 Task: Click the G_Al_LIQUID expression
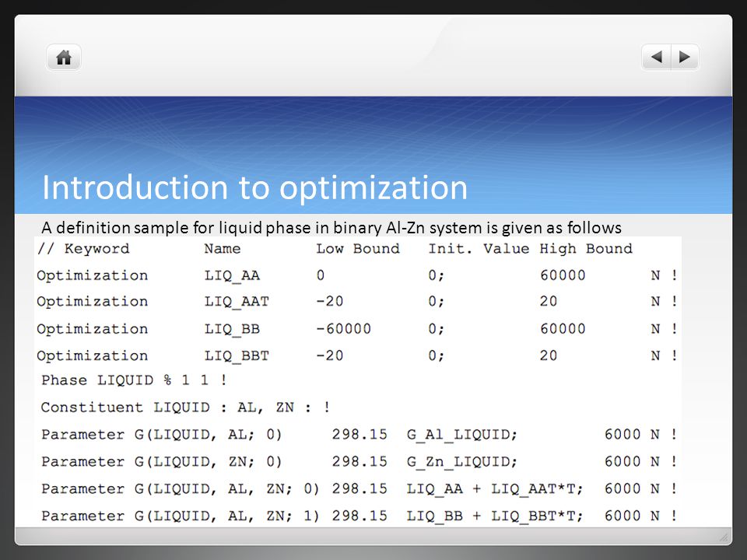tap(461, 435)
